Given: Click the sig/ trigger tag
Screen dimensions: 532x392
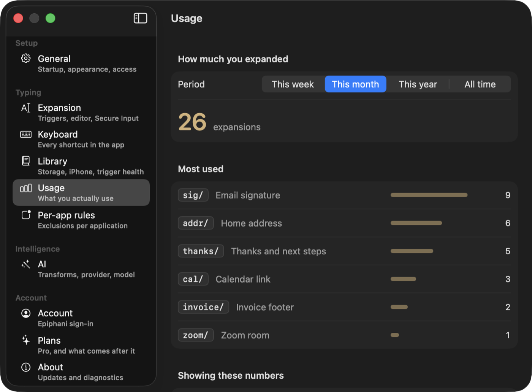Looking at the screenshot, I should pos(193,195).
